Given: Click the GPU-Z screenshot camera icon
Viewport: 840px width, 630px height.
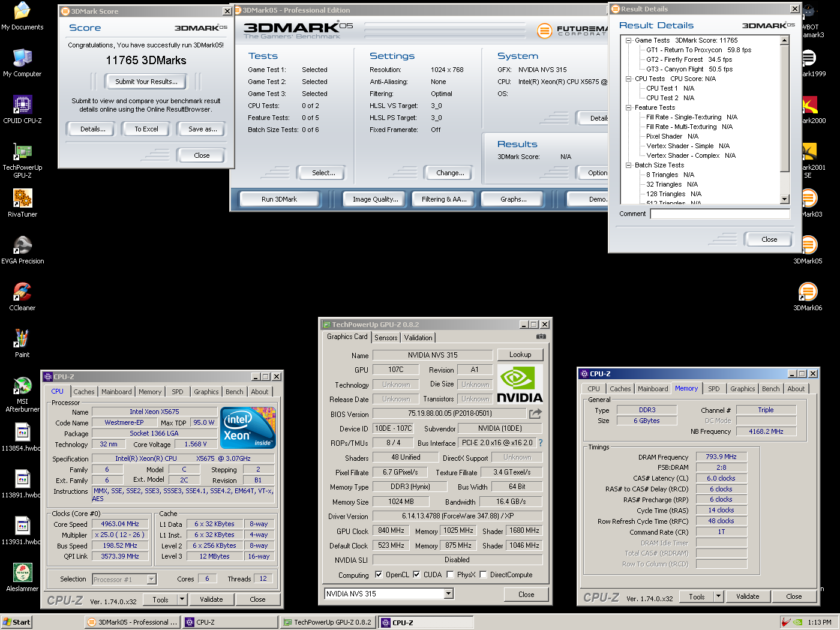Looking at the screenshot, I should (x=541, y=337).
